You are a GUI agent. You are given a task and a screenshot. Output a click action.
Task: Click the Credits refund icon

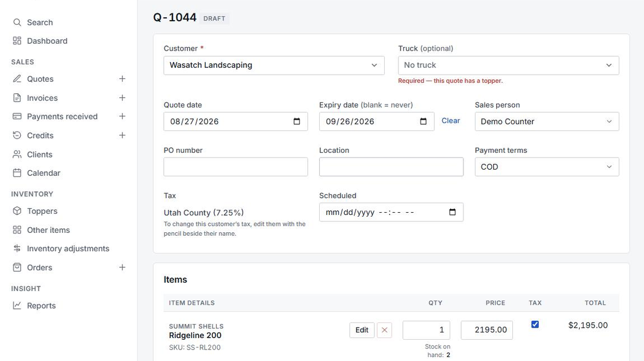(17, 135)
